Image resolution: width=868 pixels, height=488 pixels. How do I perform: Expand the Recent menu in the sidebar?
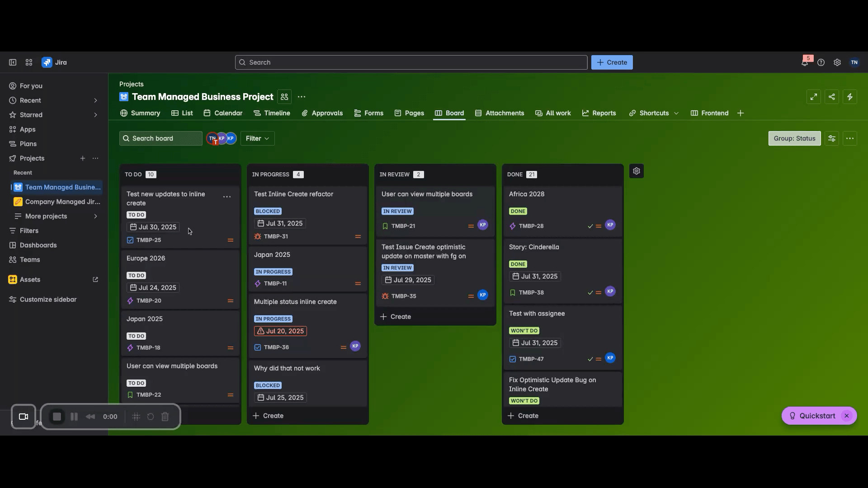pyautogui.click(x=95, y=100)
